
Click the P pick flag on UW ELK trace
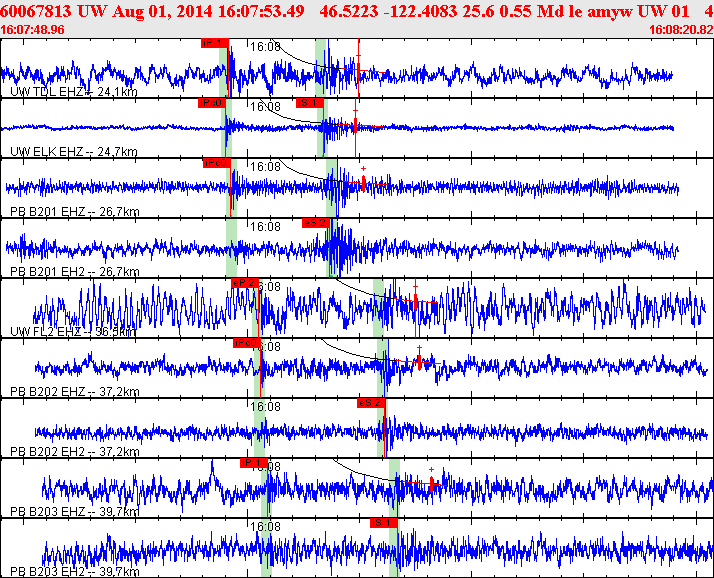coord(211,102)
